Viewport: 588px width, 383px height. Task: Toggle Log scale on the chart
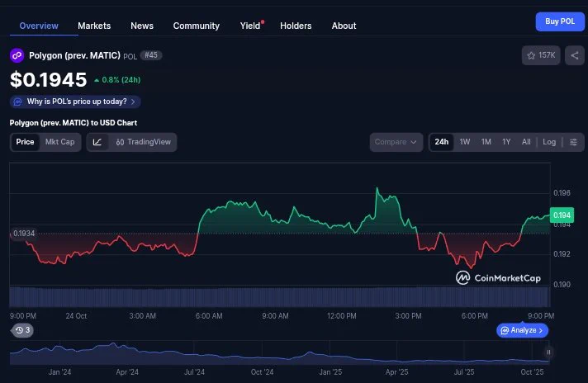click(x=549, y=142)
